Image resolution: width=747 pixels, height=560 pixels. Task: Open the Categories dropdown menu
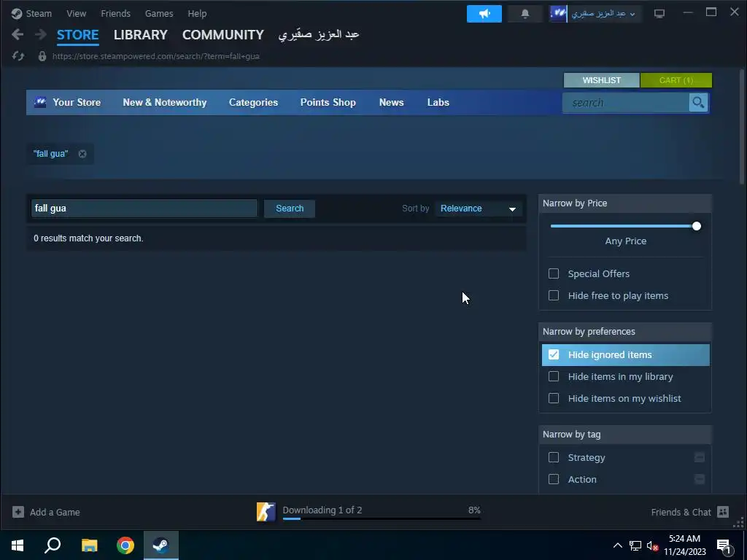[x=253, y=102]
